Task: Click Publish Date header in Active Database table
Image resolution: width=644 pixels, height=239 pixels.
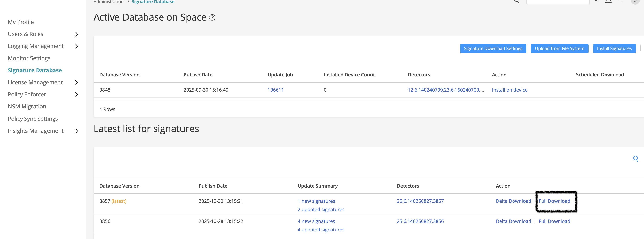Action: tap(198, 75)
